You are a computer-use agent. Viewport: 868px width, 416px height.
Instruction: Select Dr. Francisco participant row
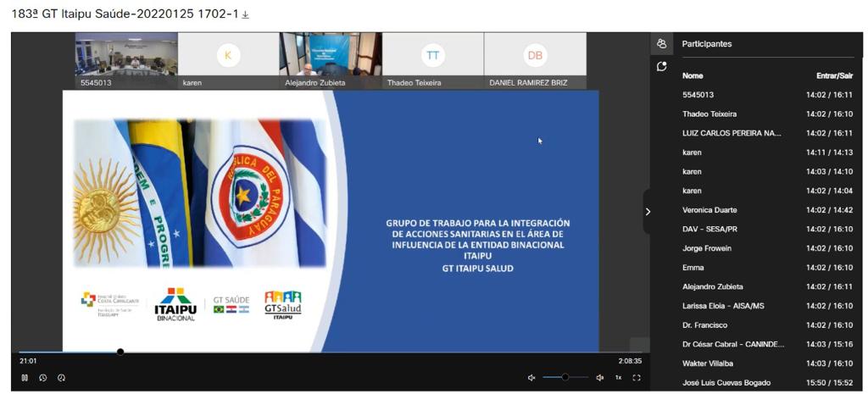click(x=767, y=325)
